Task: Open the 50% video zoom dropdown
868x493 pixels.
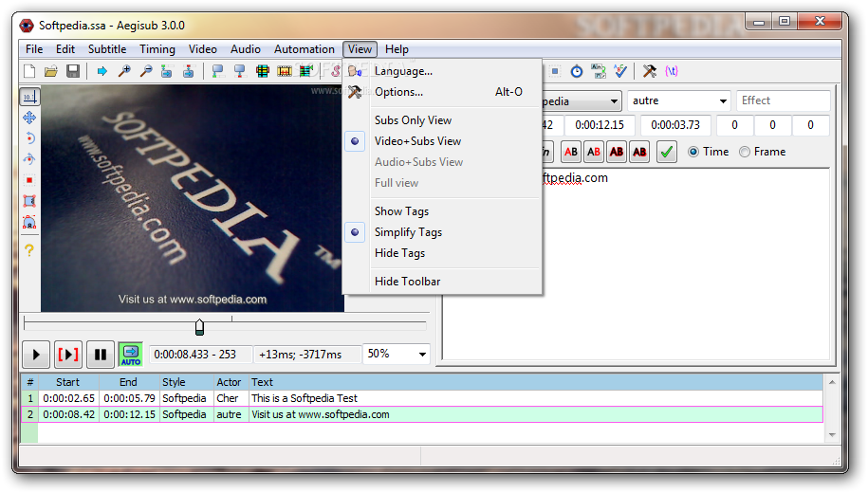Action: (397, 354)
